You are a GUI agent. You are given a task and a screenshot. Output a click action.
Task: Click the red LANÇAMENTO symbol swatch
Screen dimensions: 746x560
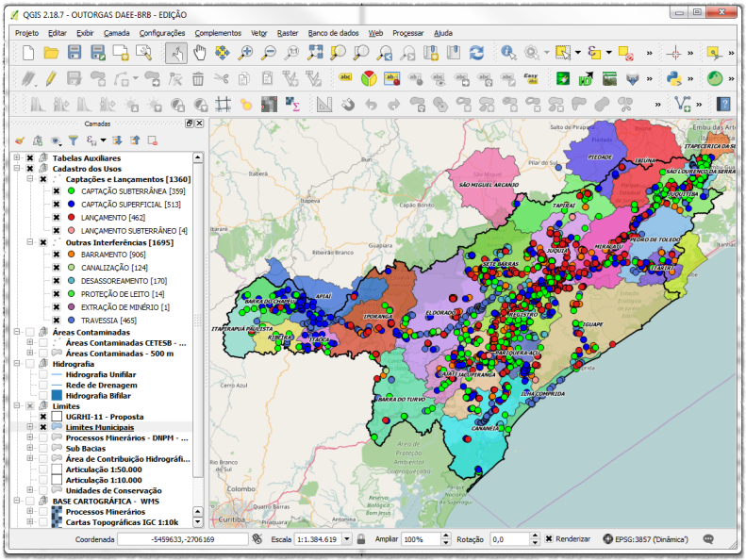pyautogui.click(x=71, y=217)
